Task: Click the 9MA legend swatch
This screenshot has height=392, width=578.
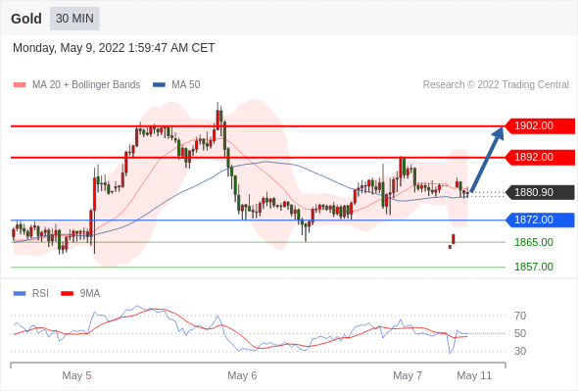Action: coord(67,294)
